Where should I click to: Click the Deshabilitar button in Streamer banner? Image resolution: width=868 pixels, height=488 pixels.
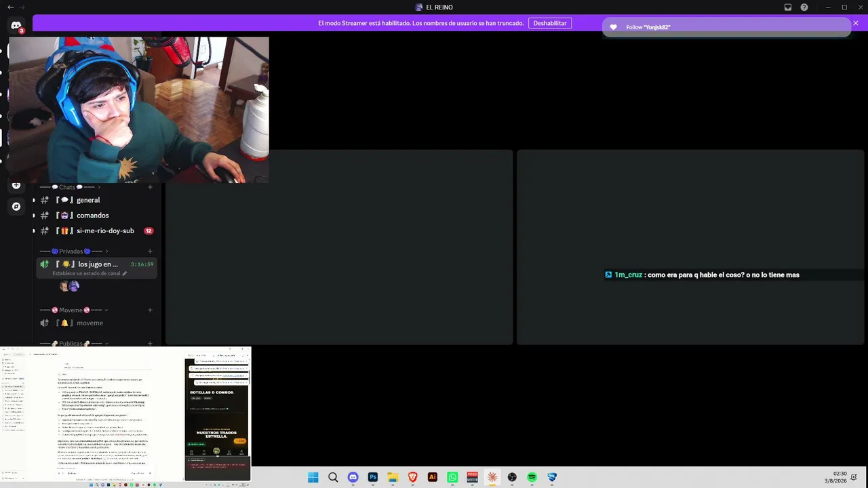tap(549, 23)
